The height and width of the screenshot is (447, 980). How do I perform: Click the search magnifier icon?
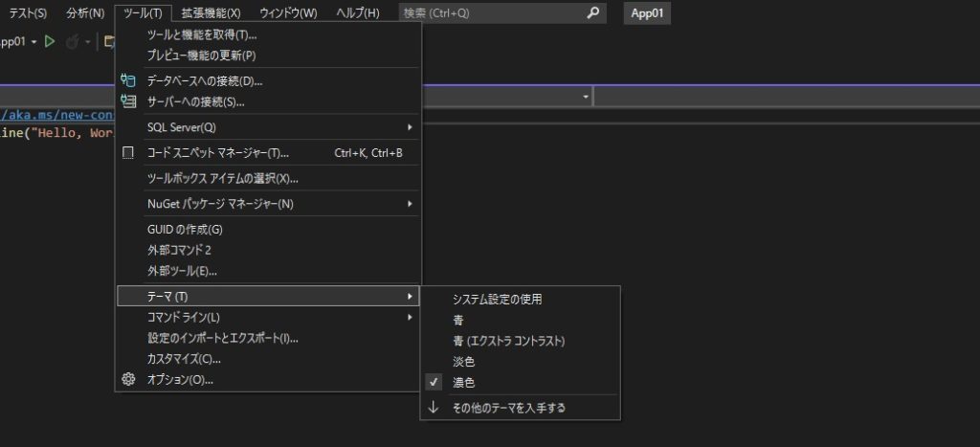(593, 13)
